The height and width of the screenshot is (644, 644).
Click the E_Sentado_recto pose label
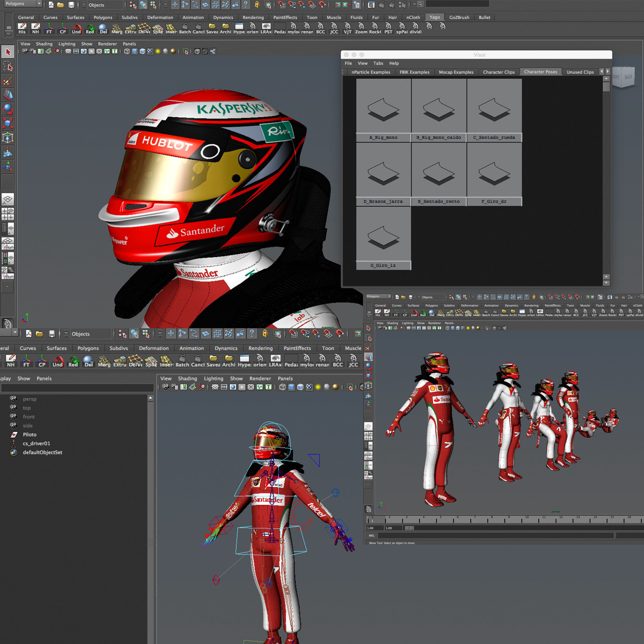(438, 201)
